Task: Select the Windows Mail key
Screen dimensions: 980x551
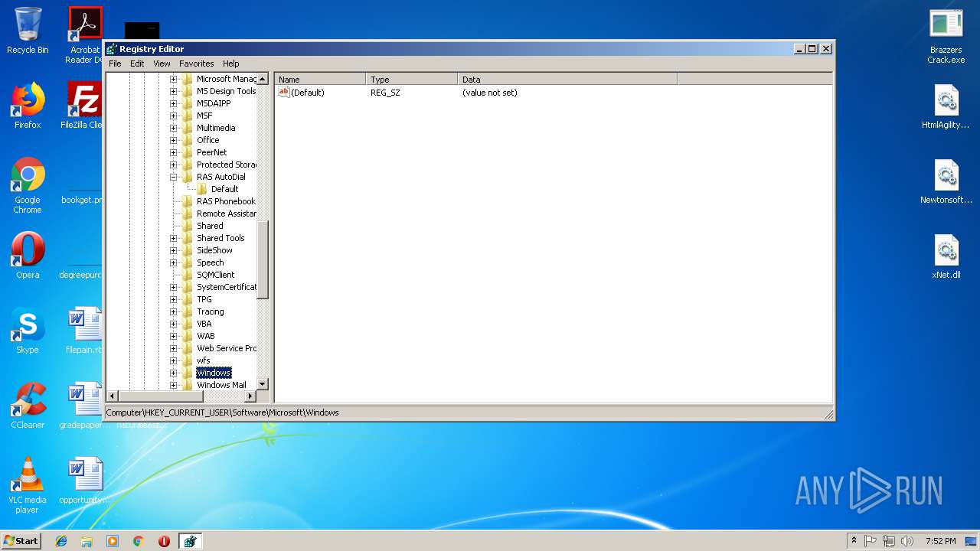Action: [x=221, y=385]
